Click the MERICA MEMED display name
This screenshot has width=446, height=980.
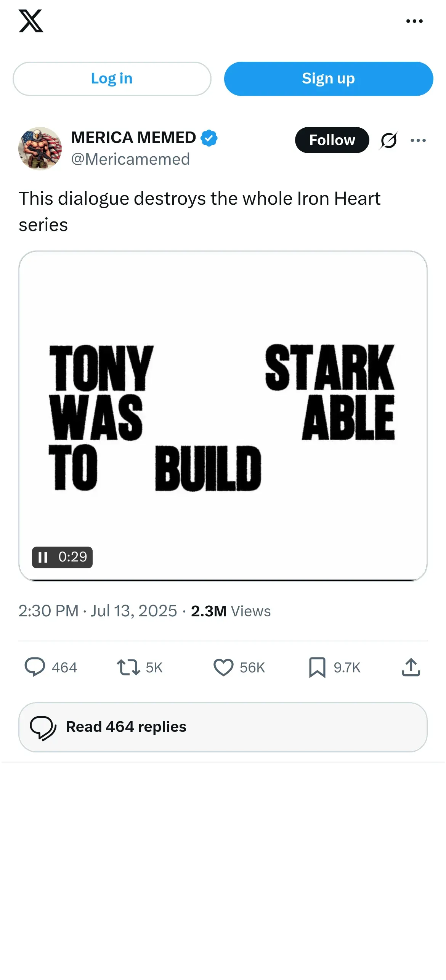tap(133, 138)
